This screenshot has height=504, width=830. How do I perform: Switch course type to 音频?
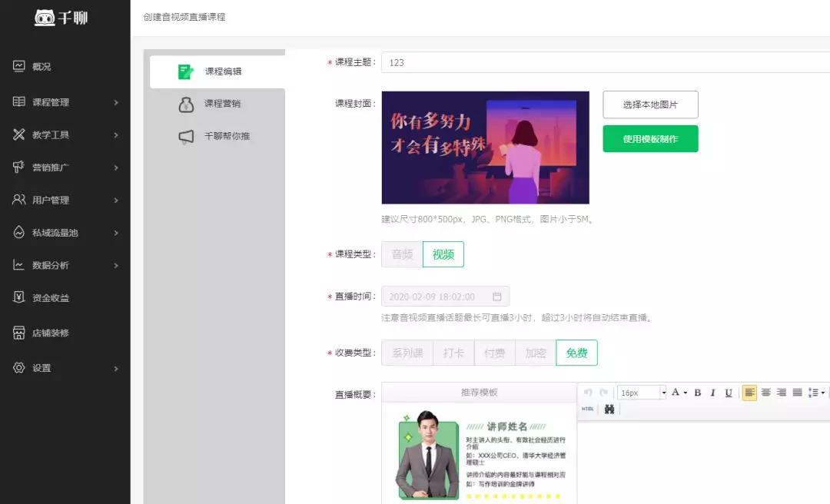[401, 254]
